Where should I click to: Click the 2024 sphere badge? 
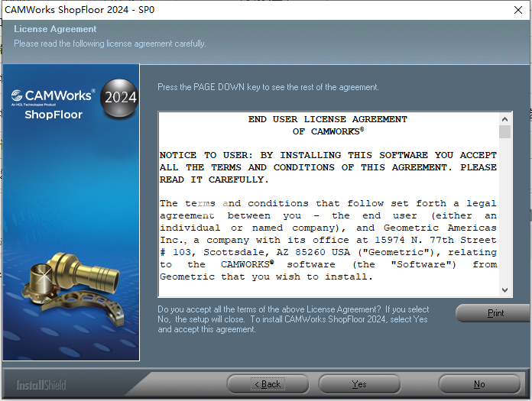[119, 98]
